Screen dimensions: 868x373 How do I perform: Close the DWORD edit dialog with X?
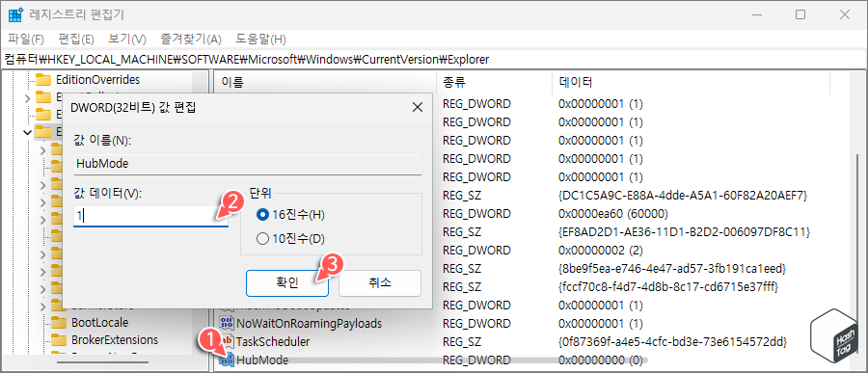pyautogui.click(x=418, y=107)
